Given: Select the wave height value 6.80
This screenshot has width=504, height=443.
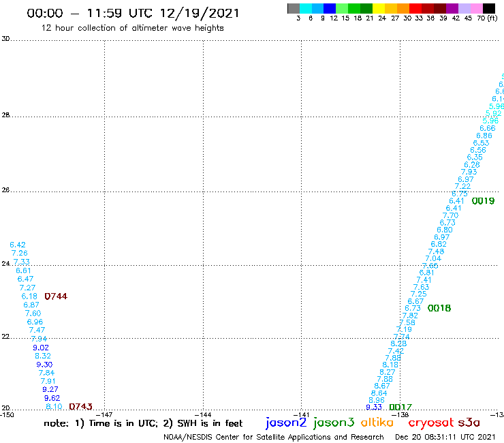Looking at the screenshot, I should point(445,230).
